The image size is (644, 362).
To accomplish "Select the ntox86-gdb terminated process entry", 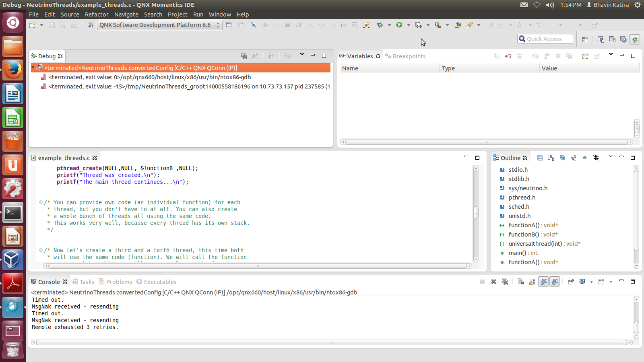I will coord(149,77).
